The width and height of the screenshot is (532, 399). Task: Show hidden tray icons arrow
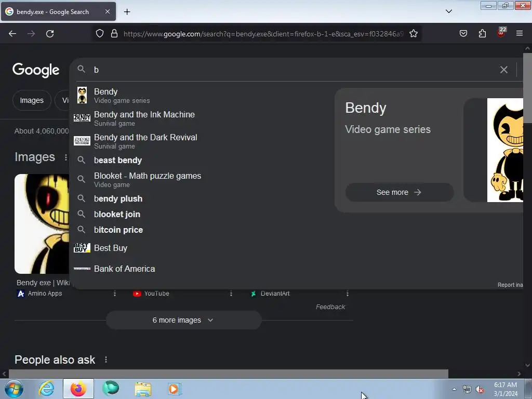click(454, 389)
